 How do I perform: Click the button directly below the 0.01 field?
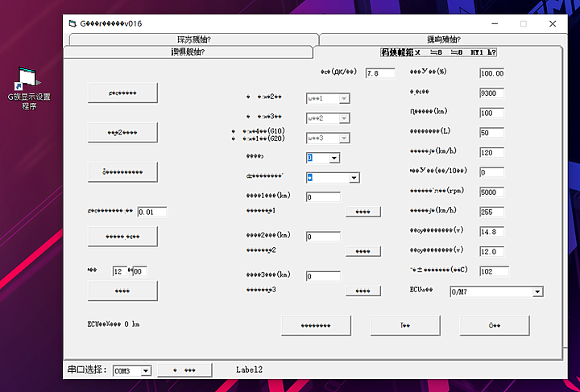(x=122, y=236)
